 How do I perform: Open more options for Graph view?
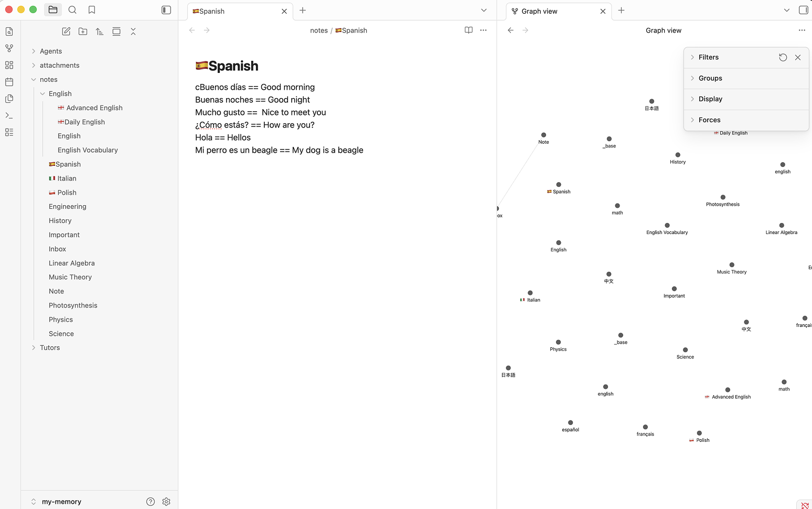[x=802, y=30]
